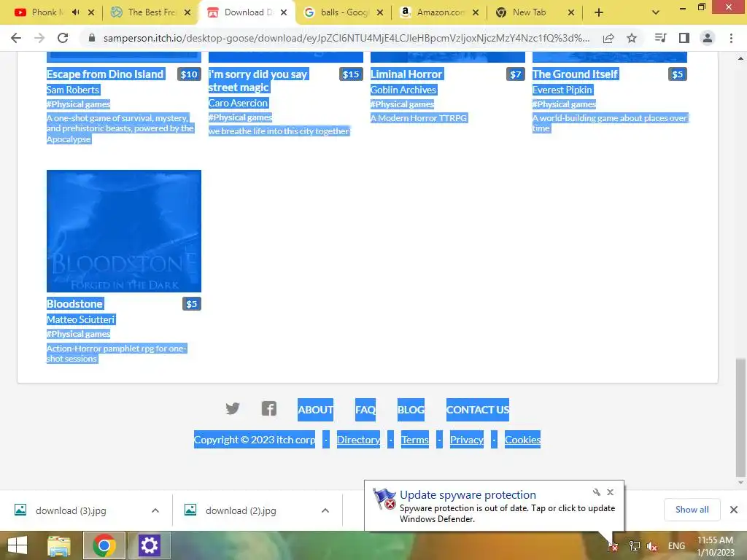This screenshot has height=560, width=747.
Task: Open the About link in footer
Action: pyautogui.click(x=315, y=410)
